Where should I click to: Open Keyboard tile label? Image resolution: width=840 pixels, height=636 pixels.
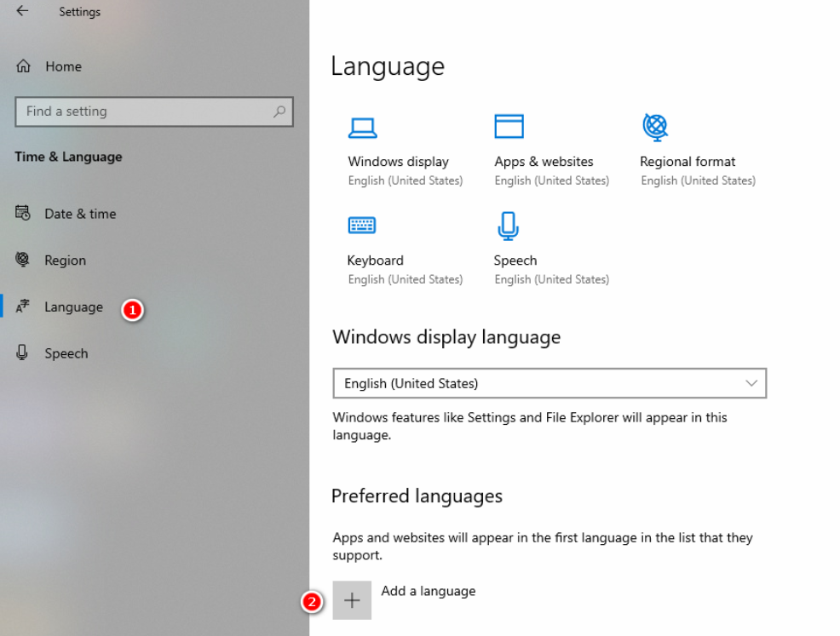pyautogui.click(x=375, y=261)
